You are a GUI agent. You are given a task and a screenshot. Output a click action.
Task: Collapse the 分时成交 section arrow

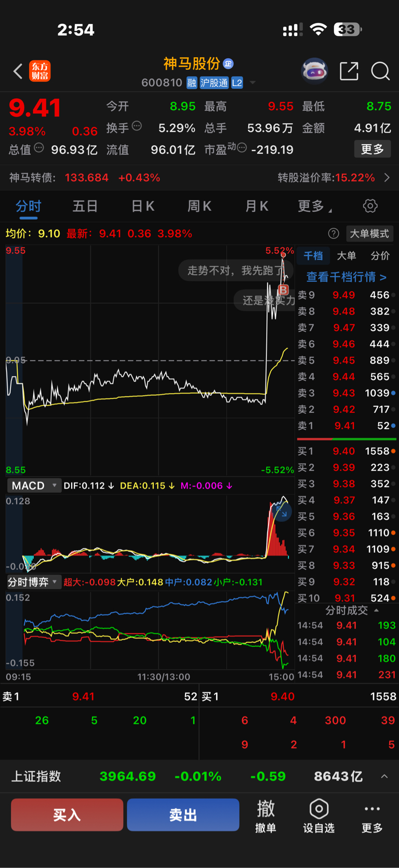[x=376, y=610]
